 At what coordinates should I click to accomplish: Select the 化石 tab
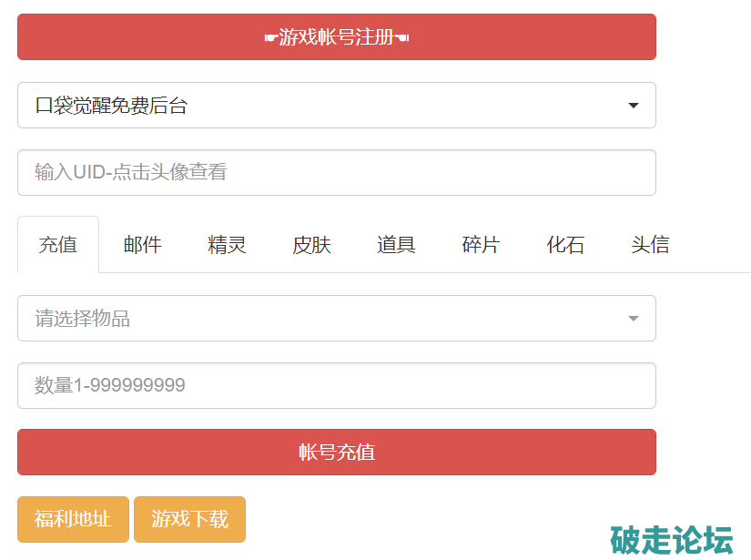coord(565,245)
